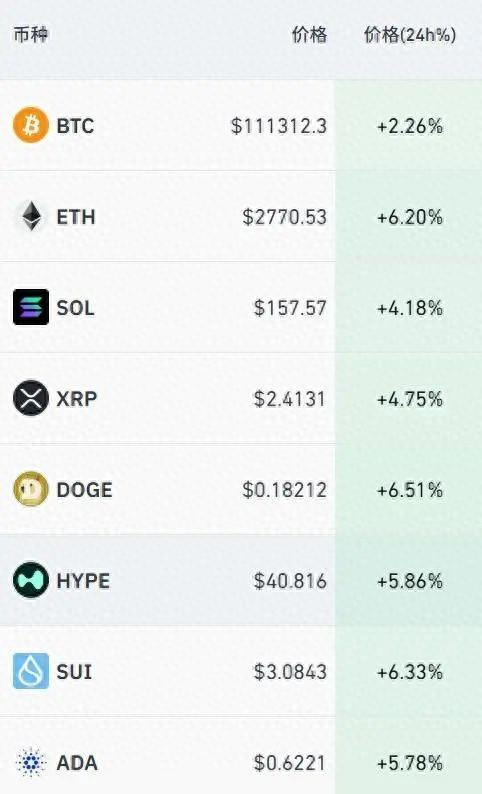Sort by the 币种 column header
The height and width of the screenshot is (794, 482).
click(30, 35)
